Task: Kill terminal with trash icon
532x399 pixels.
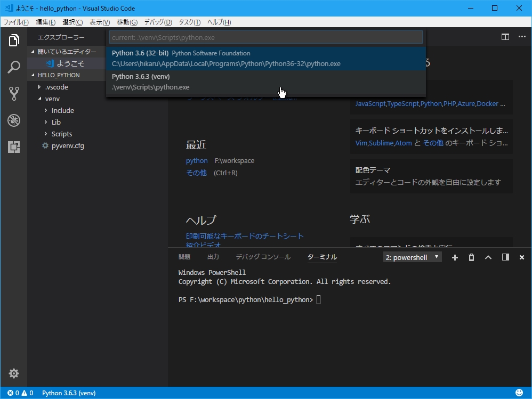Action: pos(471,258)
